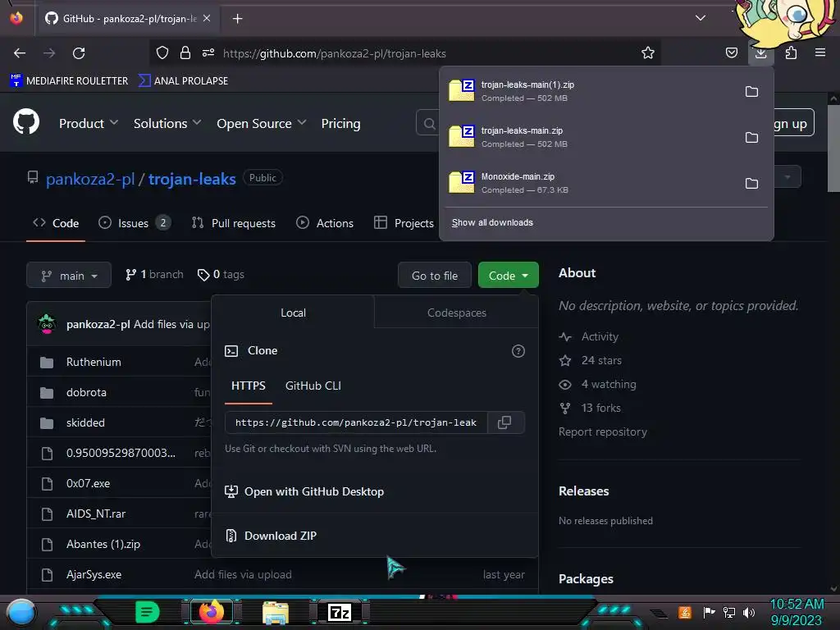Expand the Solutions menu
This screenshot has height=630, width=840.
coord(167,123)
